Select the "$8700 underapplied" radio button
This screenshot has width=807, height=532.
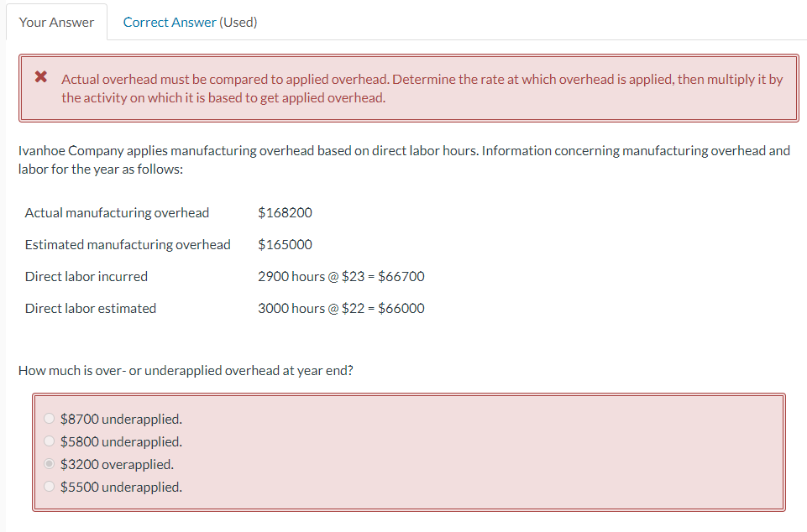[50, 417]
